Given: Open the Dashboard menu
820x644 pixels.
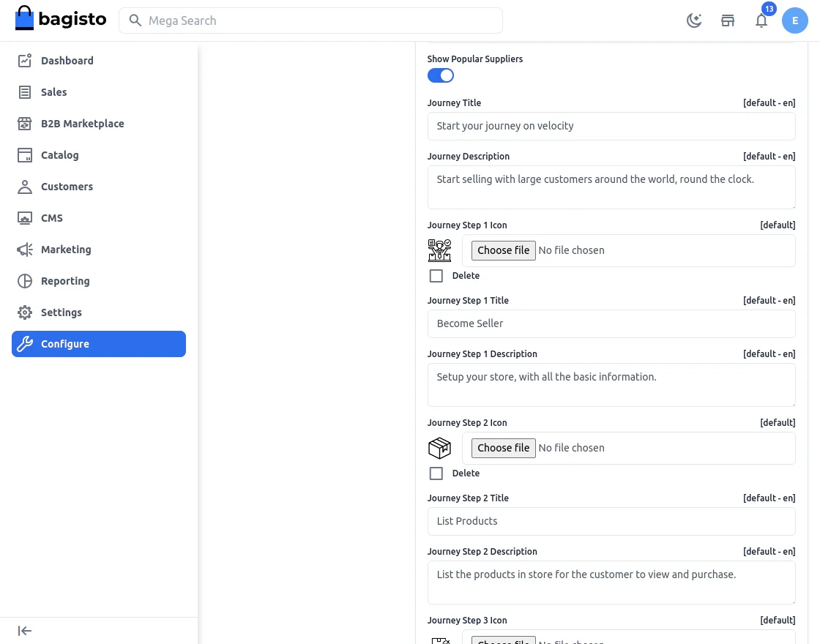Looking at the screenshot, I should [x=67, y=61].
